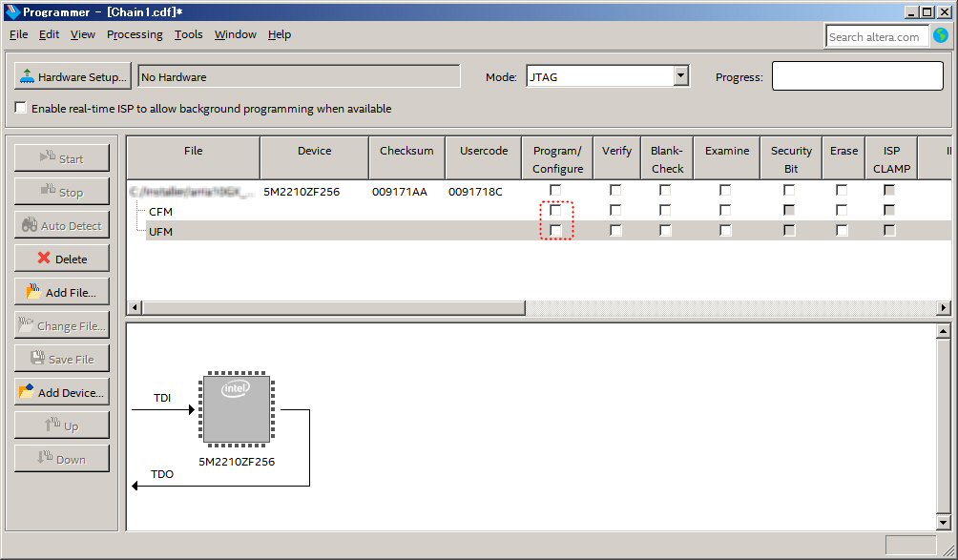Select the UFM tree row
Screen dimensions: 958x560
[x=161, y=231]
